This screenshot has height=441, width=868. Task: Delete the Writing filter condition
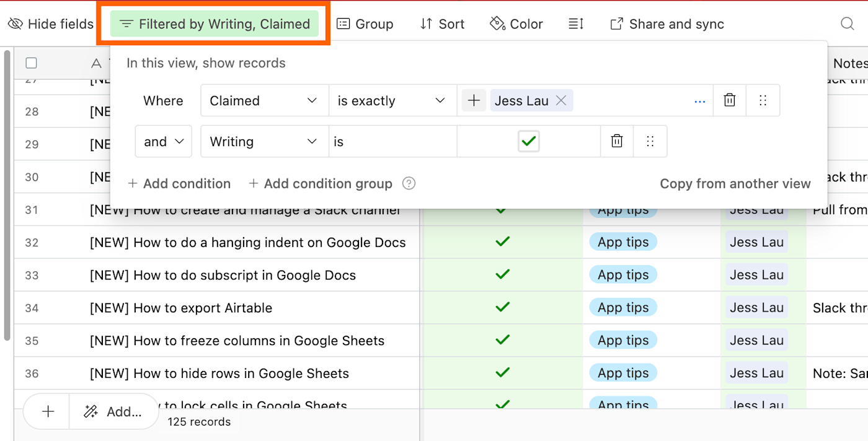click(x=617, y=141)
